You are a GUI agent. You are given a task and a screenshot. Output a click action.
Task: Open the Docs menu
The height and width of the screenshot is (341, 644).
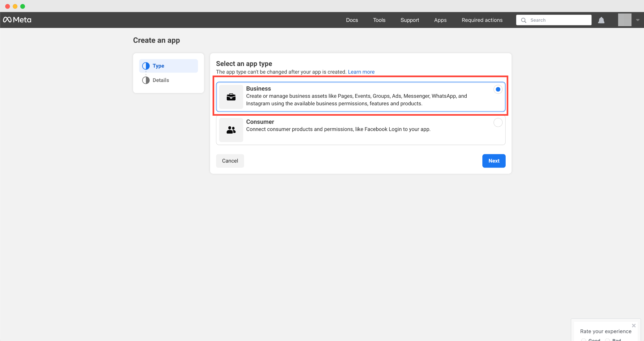click(352, 20)
